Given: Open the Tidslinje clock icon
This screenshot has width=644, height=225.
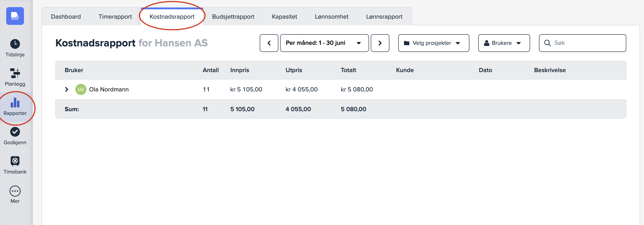Looking at the screenshot, I should click(15, 44).
